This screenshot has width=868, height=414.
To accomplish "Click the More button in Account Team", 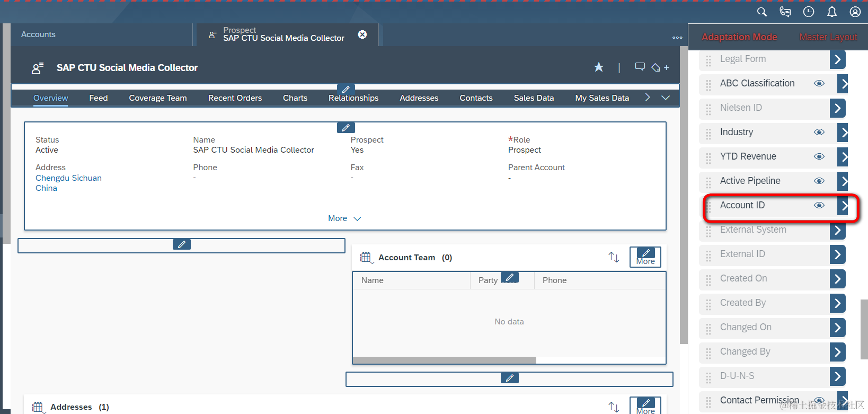I will 645,257.
